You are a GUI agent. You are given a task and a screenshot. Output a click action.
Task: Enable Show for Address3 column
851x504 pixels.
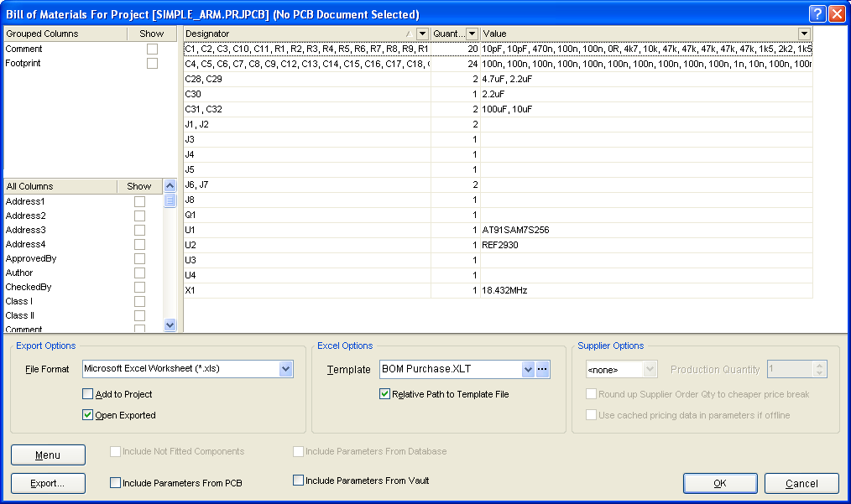point(139,230)
